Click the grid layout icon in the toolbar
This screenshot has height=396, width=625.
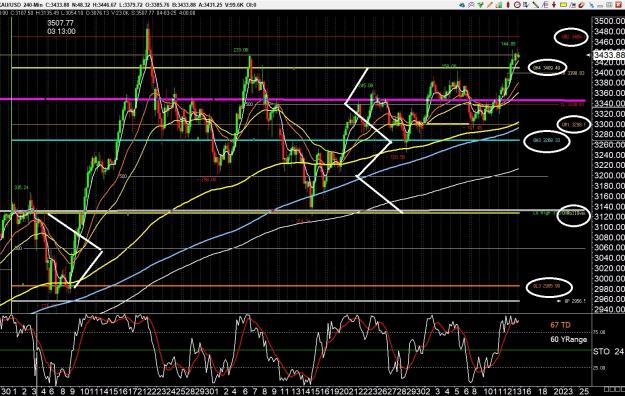click(609, 5)
